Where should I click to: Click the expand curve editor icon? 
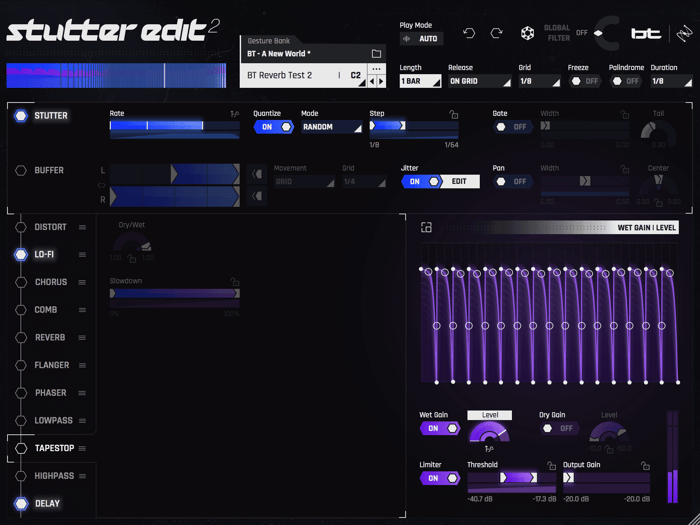426,227
